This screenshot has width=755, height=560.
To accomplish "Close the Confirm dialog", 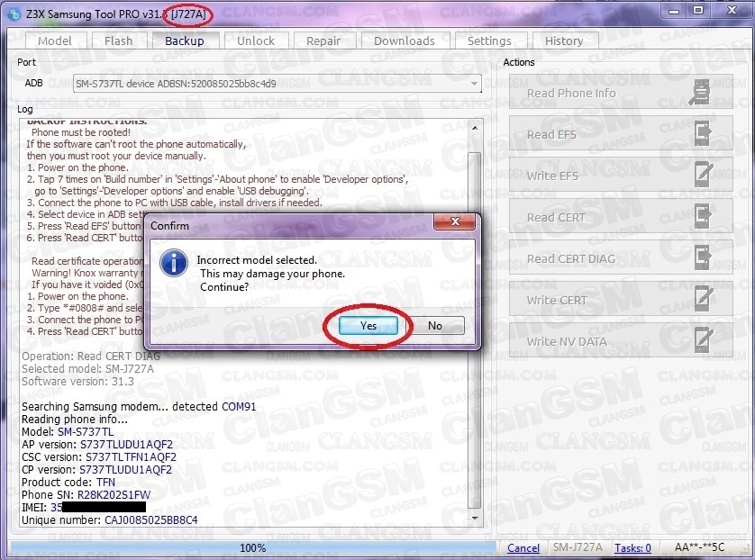I will click(x=455, y=221).
